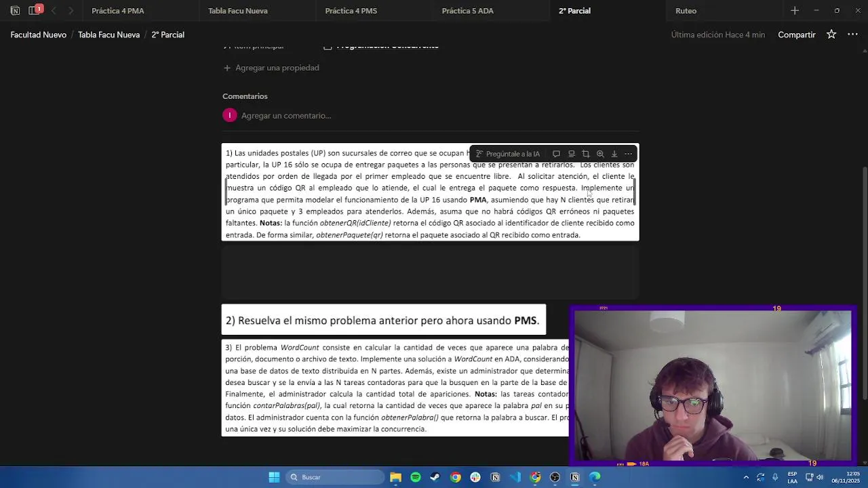Open Microsoft Edge from the taskbar

tap(595, 477)
